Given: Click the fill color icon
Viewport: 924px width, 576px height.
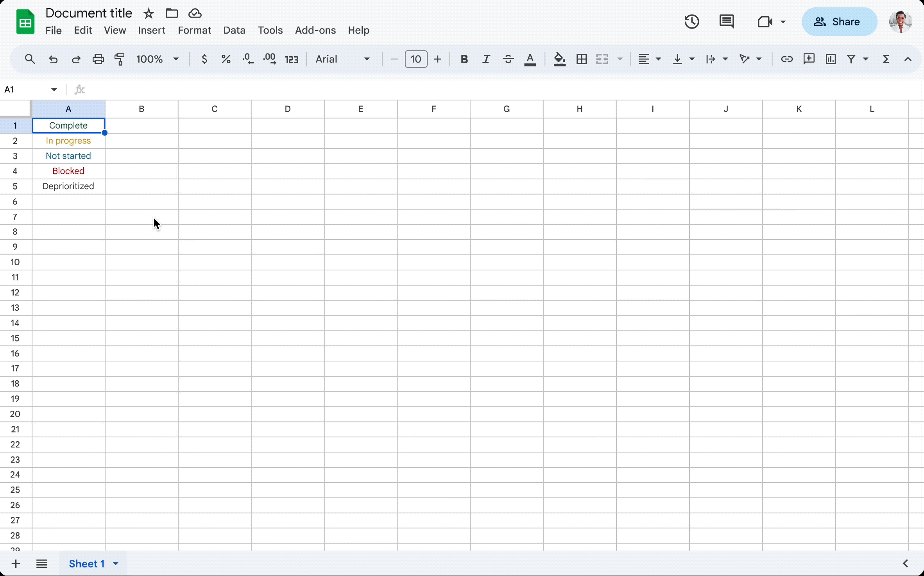Looking at the screenshot, I should [559, 59].
